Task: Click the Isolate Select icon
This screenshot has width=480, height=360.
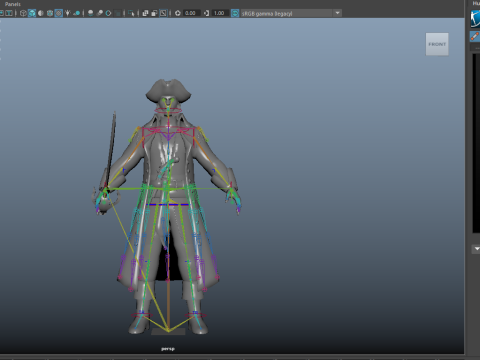Action: click(x=131, y=13)
